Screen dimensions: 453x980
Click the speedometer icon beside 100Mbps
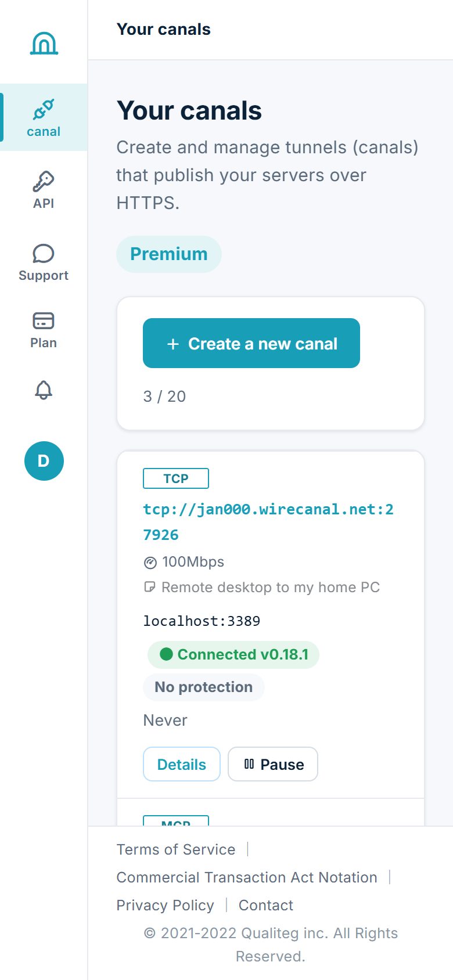tap(150, 563)
